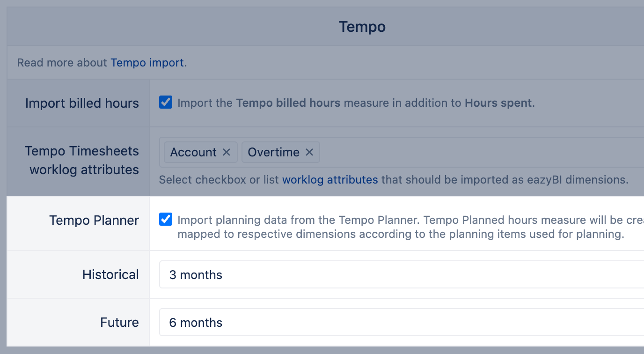Select the Overtime tag text
The height and width of the screenshot is (354, 644).
[273, 152]
